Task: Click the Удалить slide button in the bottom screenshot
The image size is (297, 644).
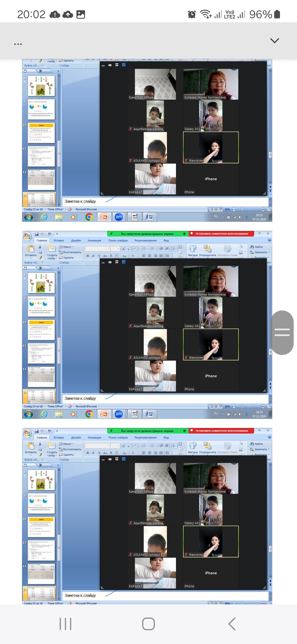Action: click(x=66, y=455)
